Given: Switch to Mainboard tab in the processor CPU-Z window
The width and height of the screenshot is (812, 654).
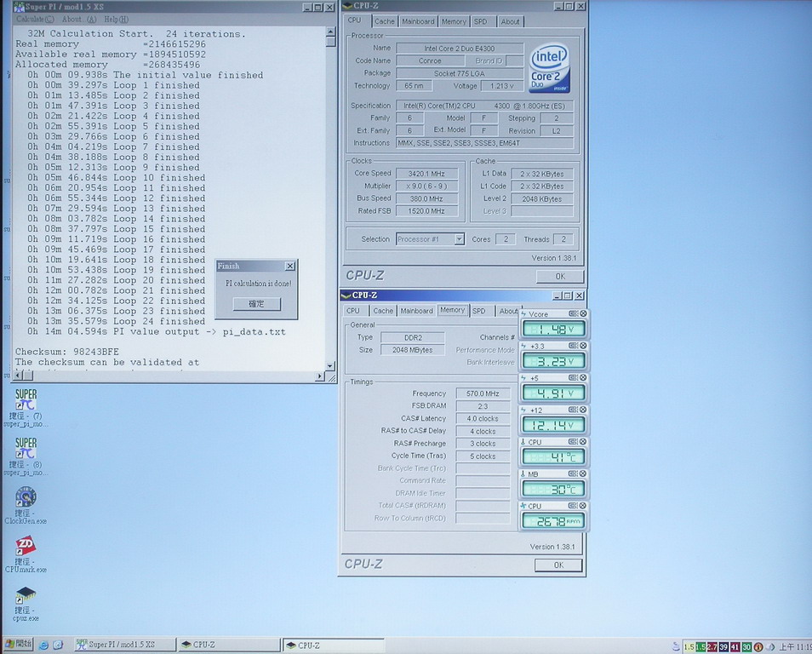Looking at the screenshot, I should (x=418, y=21).
